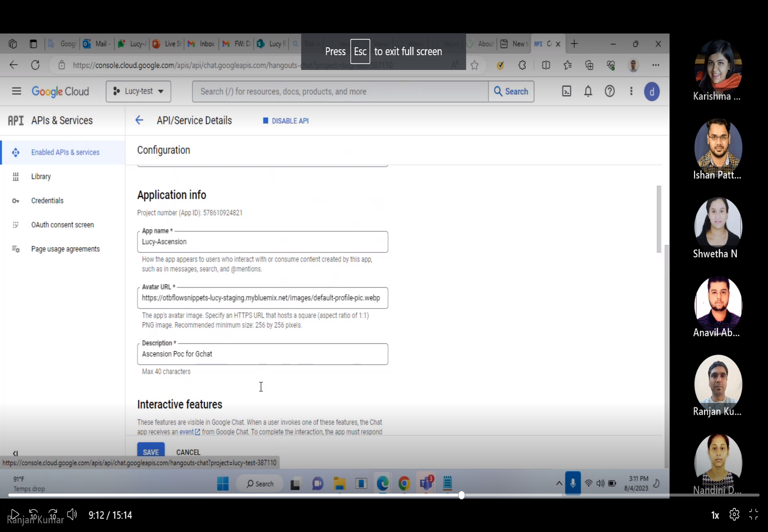Collapse the left navigation side panel
This screenshot has width=768, height=532.
tap(15, 453)
